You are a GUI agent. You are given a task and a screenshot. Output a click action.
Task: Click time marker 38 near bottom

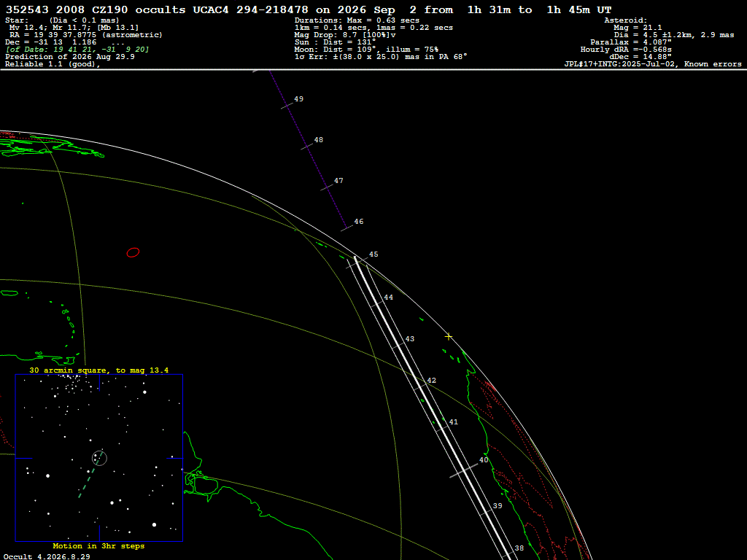click(519, 548)
